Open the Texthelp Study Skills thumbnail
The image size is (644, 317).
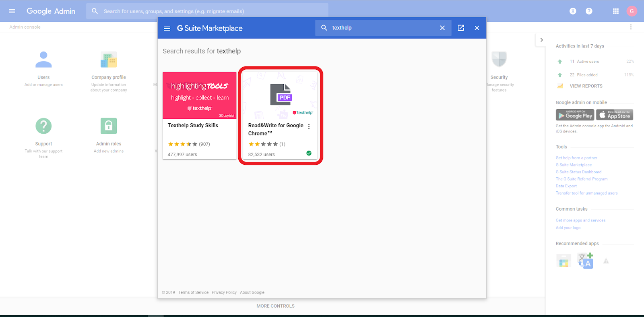tap(200, 95)
